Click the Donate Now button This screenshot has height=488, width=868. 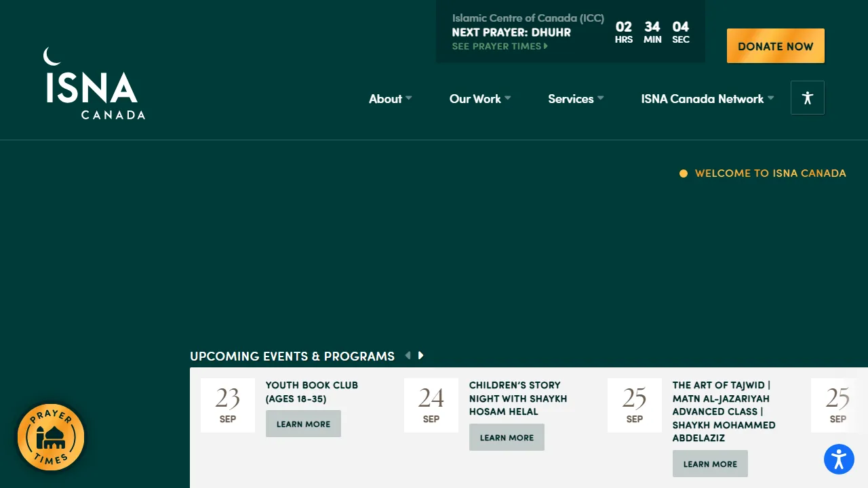(x=776, y=46)
